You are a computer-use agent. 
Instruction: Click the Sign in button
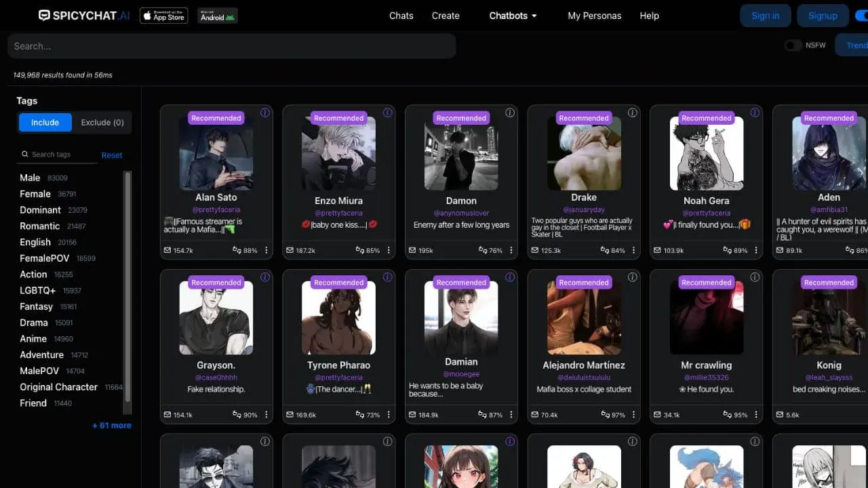765,16
